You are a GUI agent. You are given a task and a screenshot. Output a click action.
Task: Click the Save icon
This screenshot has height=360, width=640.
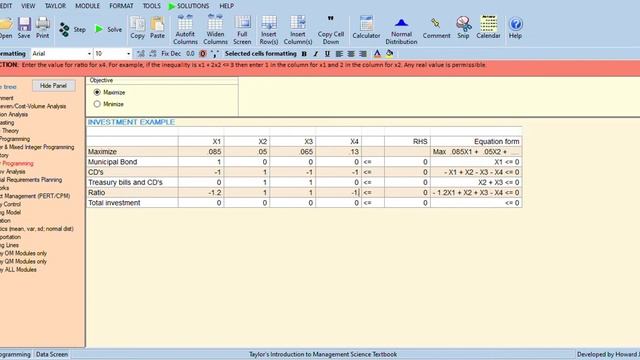coord(24,28)
